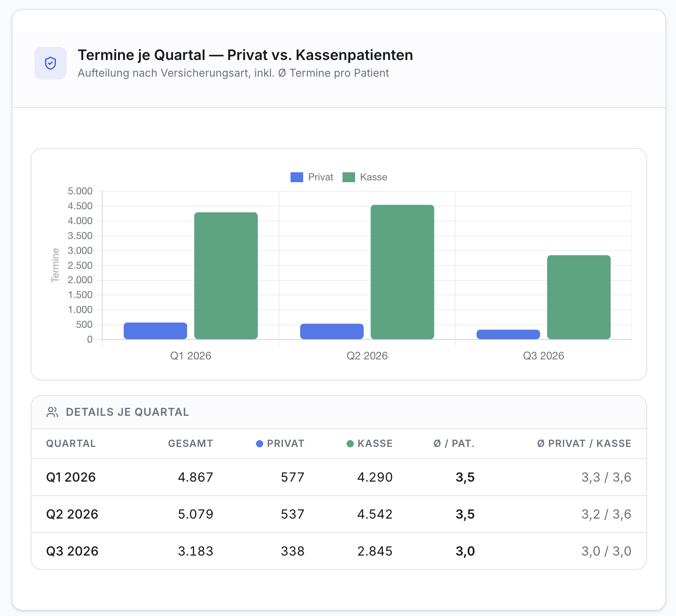The width and height of the screenshot is (676, 616).
Task: Select the Kasse bar for Q2 2026
Action: click(402, 272)
